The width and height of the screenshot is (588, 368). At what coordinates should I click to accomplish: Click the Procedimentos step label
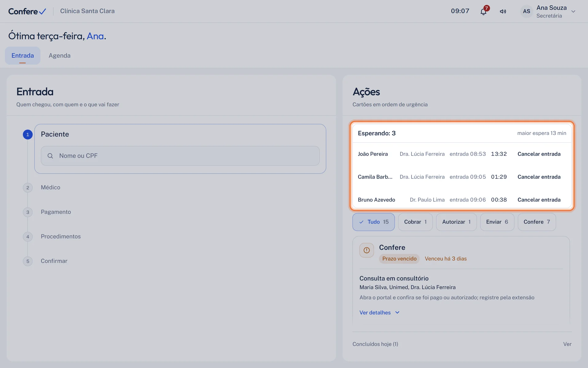(x=61, y=236)
